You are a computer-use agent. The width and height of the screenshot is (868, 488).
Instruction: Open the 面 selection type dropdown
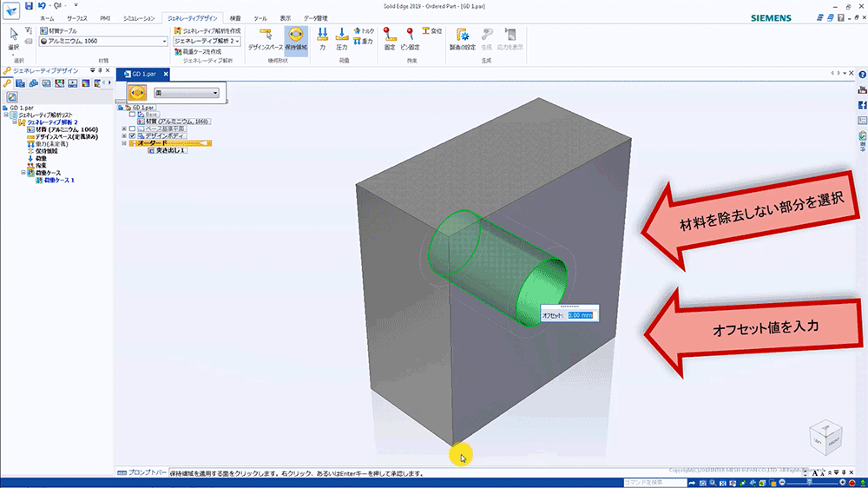187,93
